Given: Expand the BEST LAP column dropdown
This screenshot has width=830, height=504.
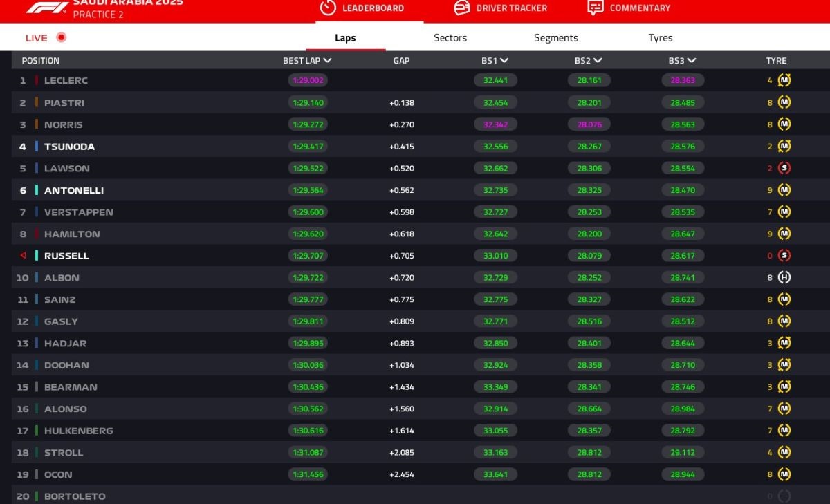Looking at the screenshot, I should [327, 61].
